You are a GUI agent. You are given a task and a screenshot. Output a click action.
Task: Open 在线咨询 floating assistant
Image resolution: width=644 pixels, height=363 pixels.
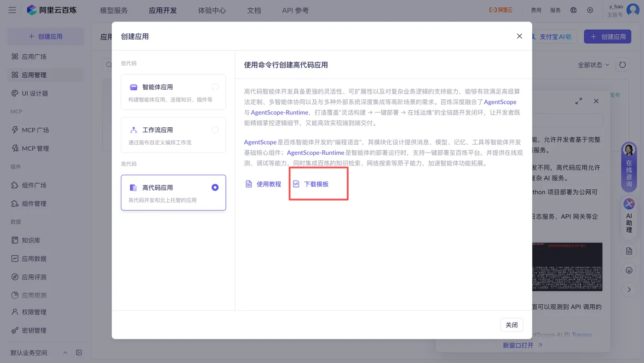pos(629,167)
